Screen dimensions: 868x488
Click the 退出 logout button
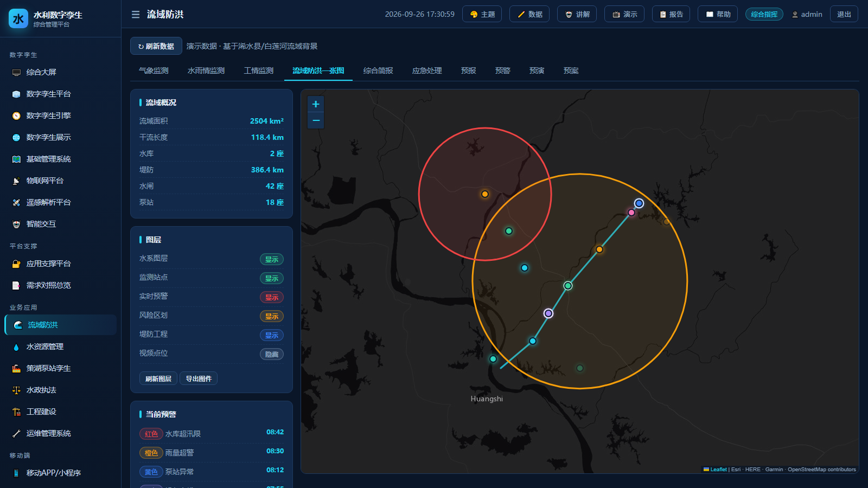pos(844,14)
